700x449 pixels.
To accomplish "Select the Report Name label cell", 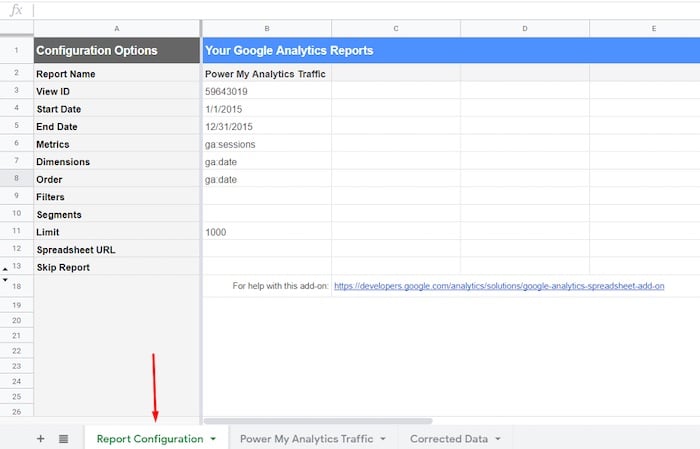I will coord(117,74).
